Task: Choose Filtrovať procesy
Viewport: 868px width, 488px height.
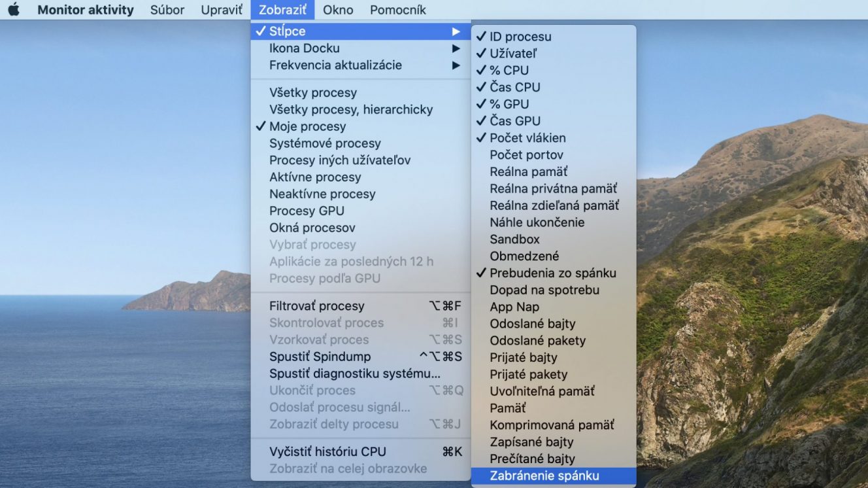Action: (361, 305)
